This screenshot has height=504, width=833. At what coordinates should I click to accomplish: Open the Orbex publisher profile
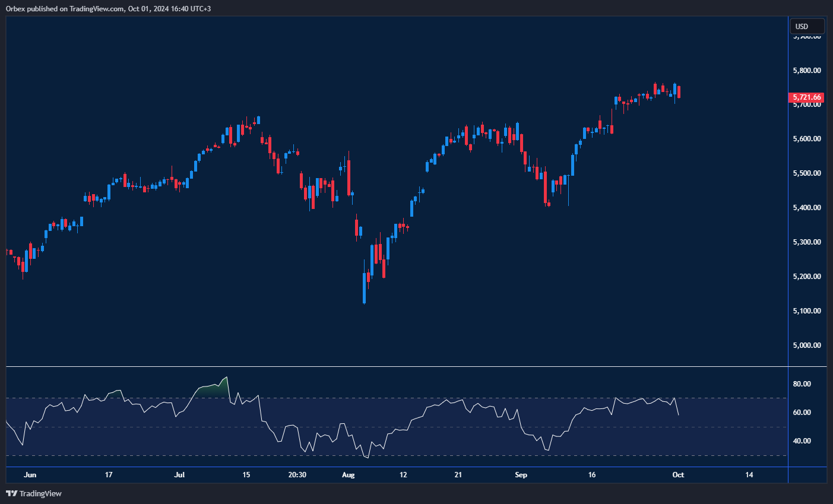tap(17, 8)
